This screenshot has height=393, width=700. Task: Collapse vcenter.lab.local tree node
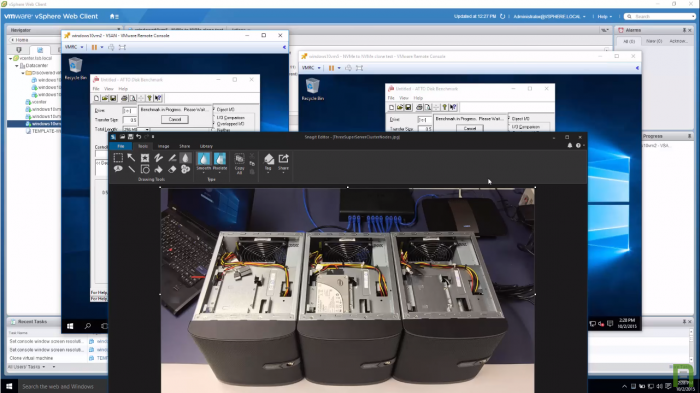[10, 58]
